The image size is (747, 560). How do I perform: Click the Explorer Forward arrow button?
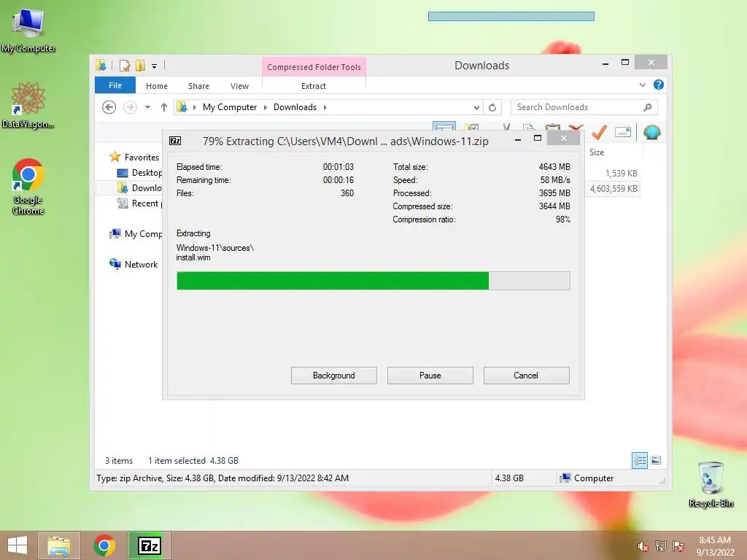130,107
